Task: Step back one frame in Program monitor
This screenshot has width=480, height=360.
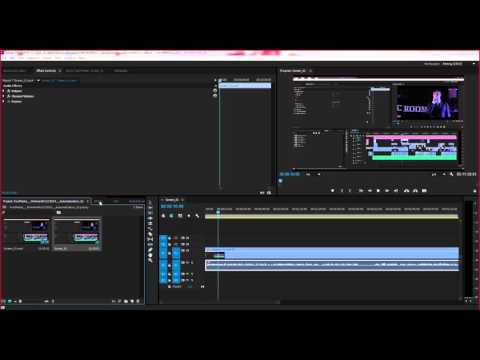Action: click(370, 191)
